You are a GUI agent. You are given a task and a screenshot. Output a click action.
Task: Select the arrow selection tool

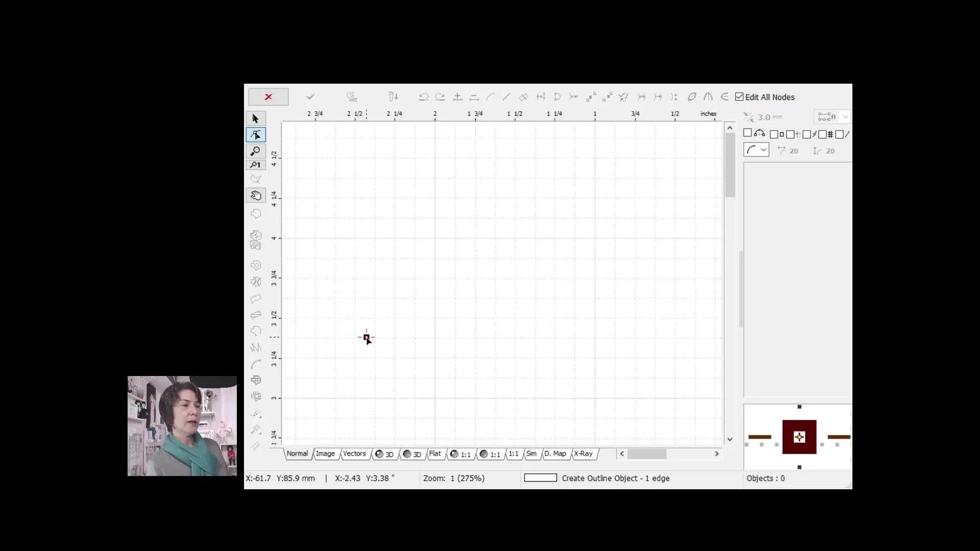[256, 118]
